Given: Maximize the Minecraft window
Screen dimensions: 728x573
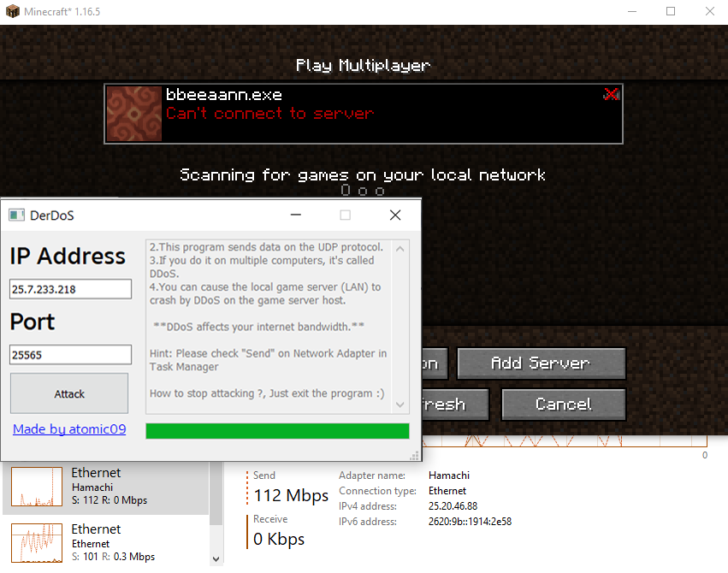Looking at the screenshot, I should [671, 12].
